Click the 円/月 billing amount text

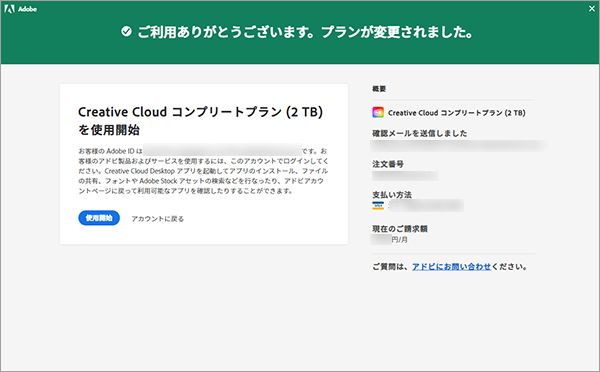(x=399, y=240)
